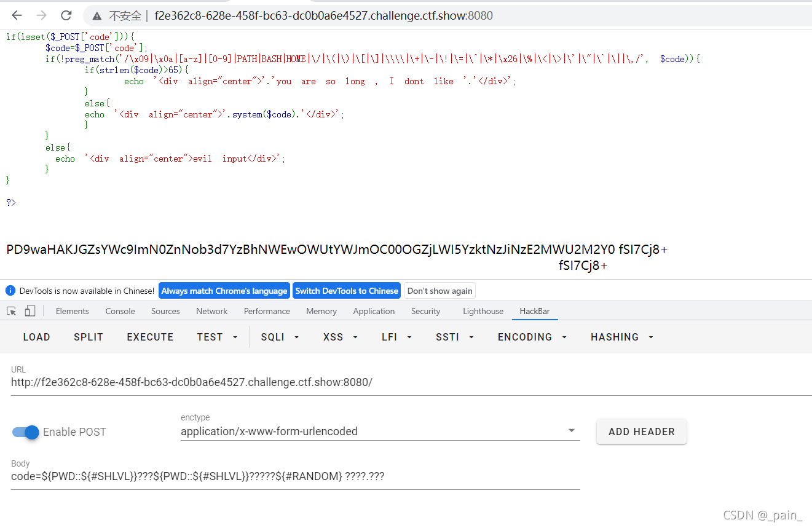Viewport: 812px width, 528px height.
Task: Open the Application tab
Action: click(374, 311)
